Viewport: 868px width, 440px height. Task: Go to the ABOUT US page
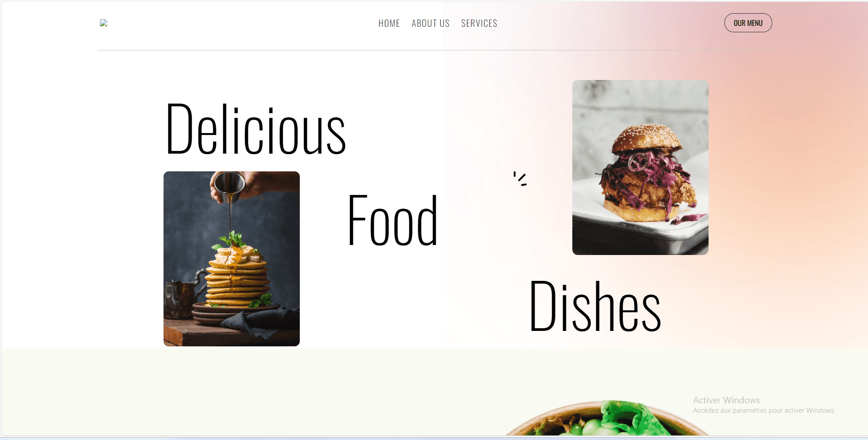point(430,23)
